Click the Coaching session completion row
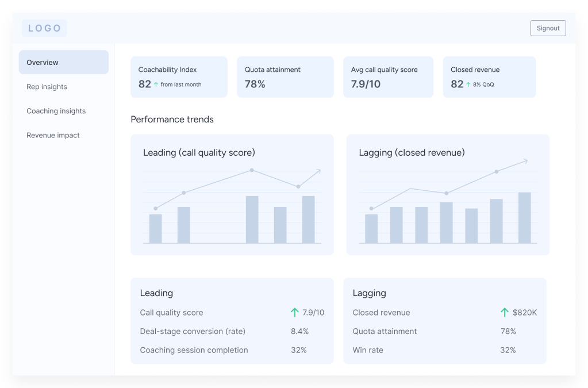This screenshot has width=588, height=388. click(x=232, y=350)
